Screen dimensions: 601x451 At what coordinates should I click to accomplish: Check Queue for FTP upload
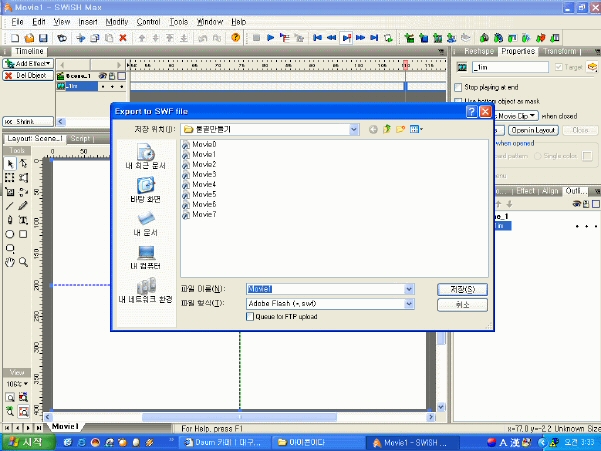[250, 317]
